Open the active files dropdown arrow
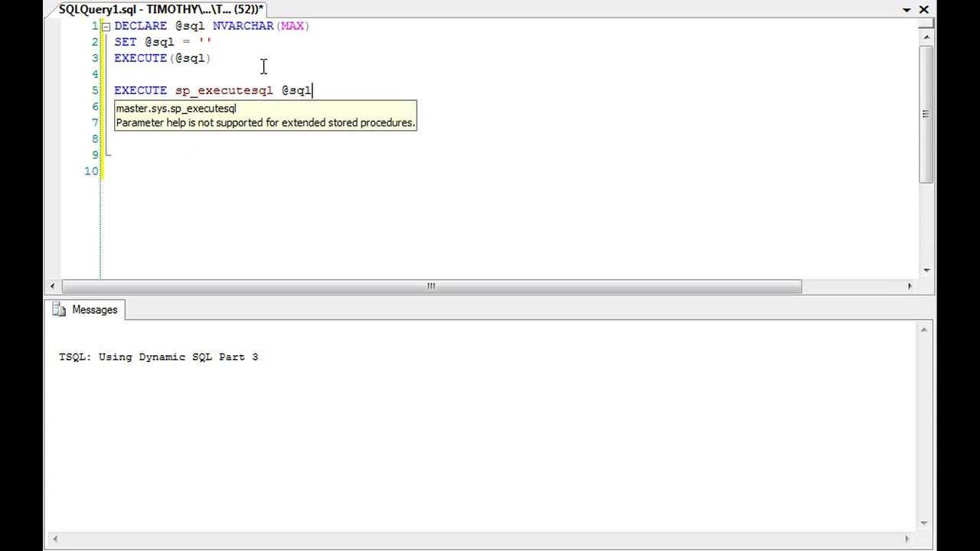This screenshot has width=980, height=551. [907, 10]
